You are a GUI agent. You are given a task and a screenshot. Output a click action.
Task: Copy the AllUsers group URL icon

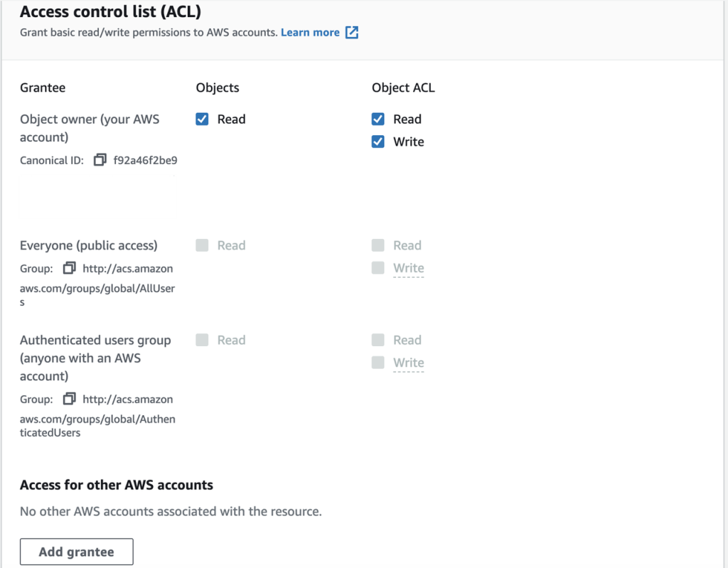tap(68, 269)
